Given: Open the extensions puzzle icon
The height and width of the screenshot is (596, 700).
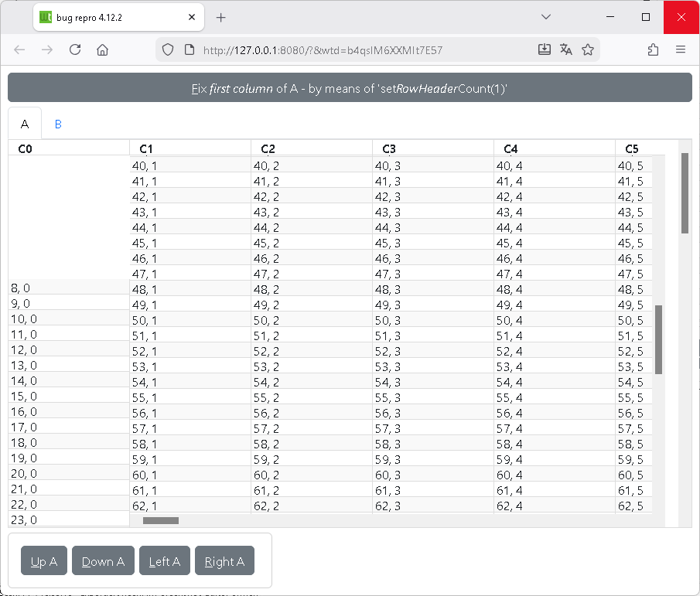Looking at the screenshot, I should (x=653, y=49).
